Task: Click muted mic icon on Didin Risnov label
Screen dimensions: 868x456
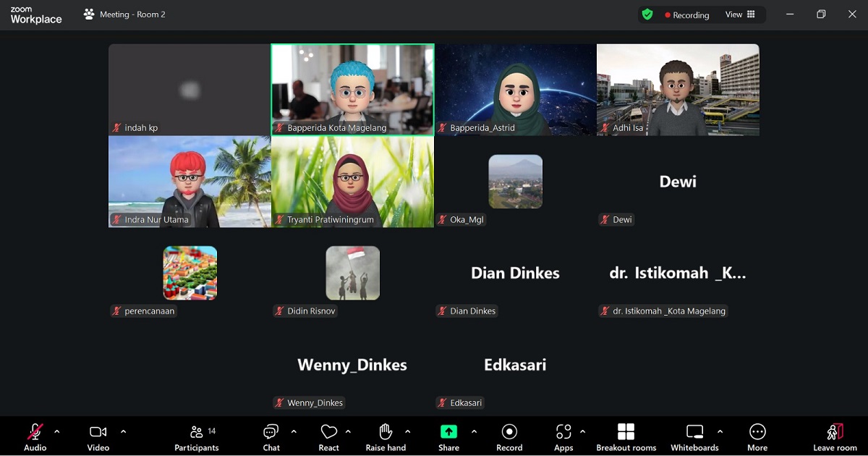Action: click(279, 311)
